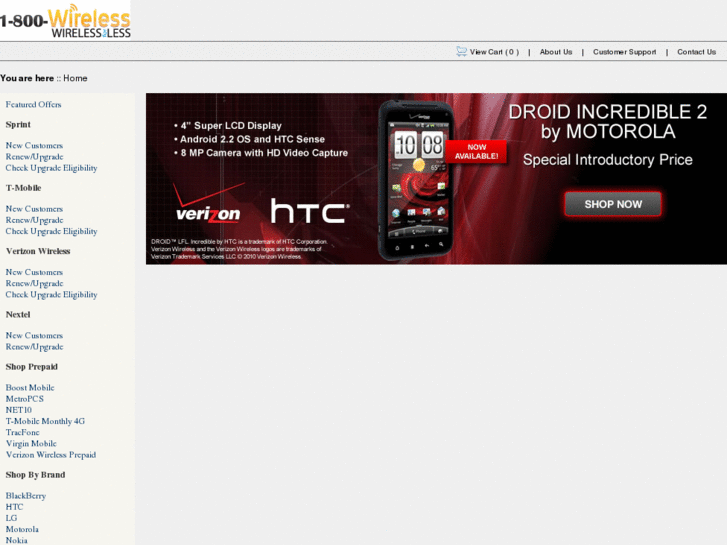The width and height of the screenshot is (727, 545).
Task: Open NET10 prepaid link
Action: [x=19, y=410]
